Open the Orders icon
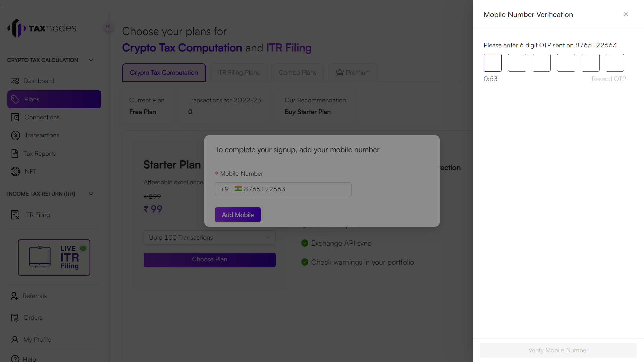644x362 pixels. [x=15, y=318]
